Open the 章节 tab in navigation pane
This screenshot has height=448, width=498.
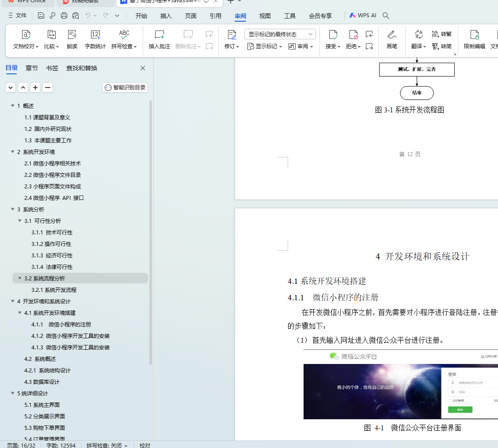(x=31, y=68)
